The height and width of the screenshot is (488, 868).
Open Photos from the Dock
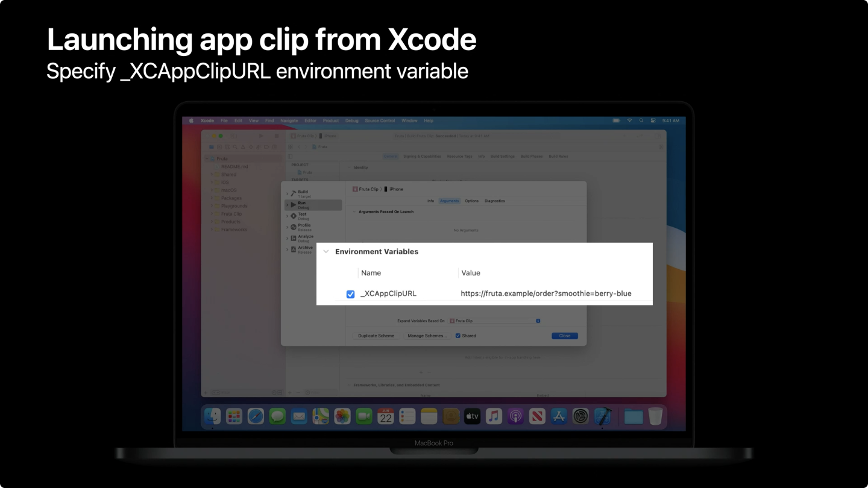(342, 416)
